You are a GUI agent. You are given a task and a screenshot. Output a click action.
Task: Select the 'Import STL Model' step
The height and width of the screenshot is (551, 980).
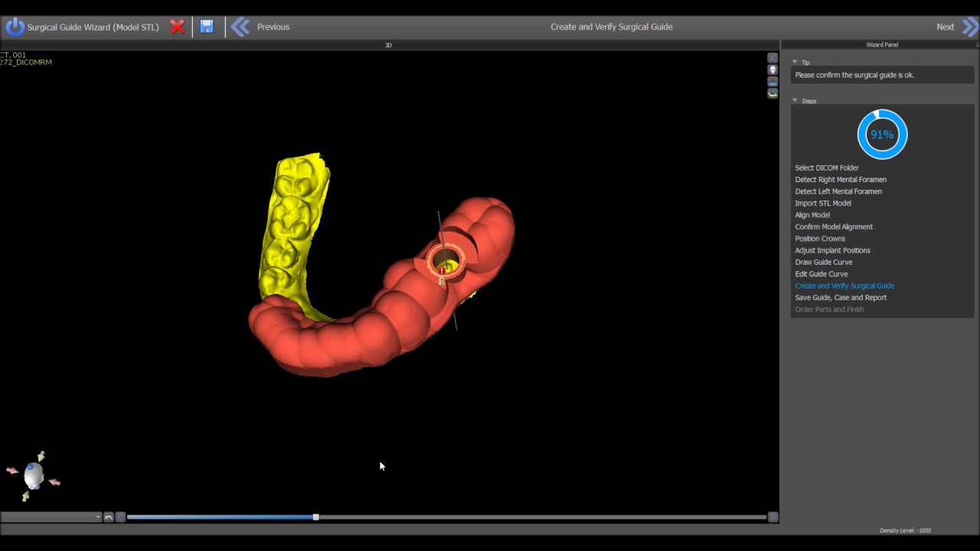pos(823,204)
